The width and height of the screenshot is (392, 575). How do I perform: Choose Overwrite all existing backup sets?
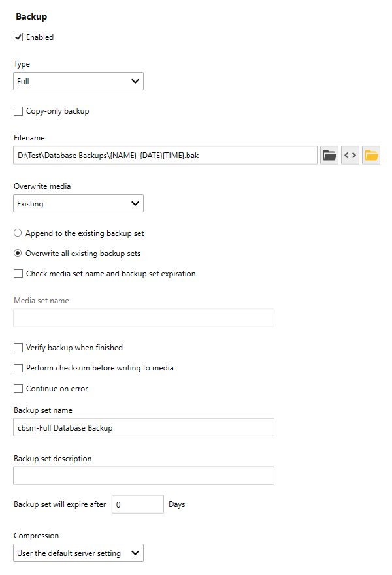(x=18, y=254)
